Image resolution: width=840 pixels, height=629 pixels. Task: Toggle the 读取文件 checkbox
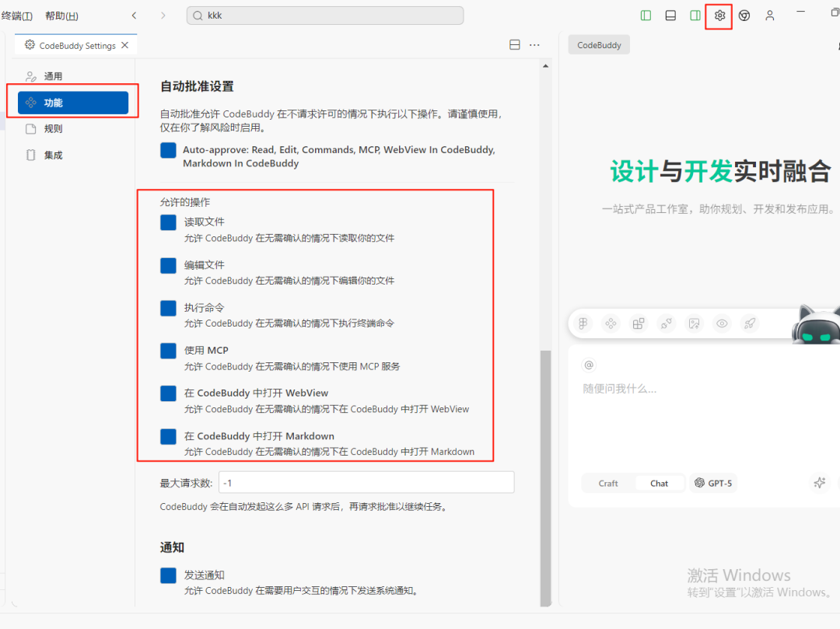168,222
